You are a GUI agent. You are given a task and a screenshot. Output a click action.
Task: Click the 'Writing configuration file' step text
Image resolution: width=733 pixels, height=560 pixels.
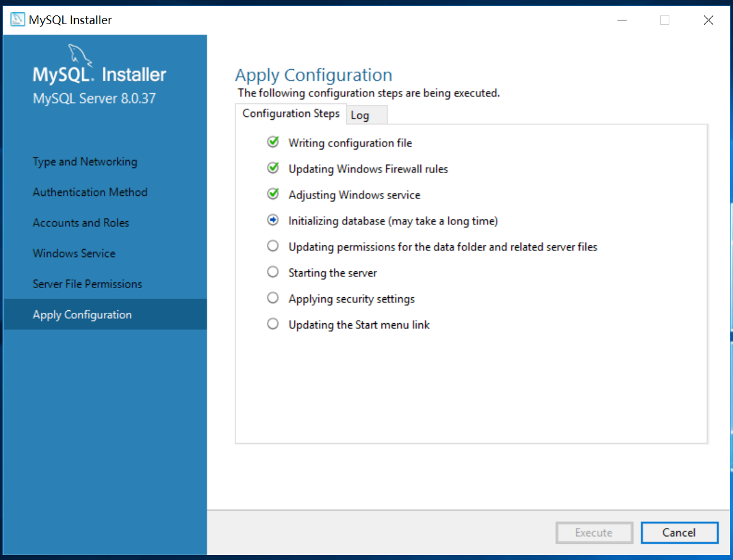point(350,143)
